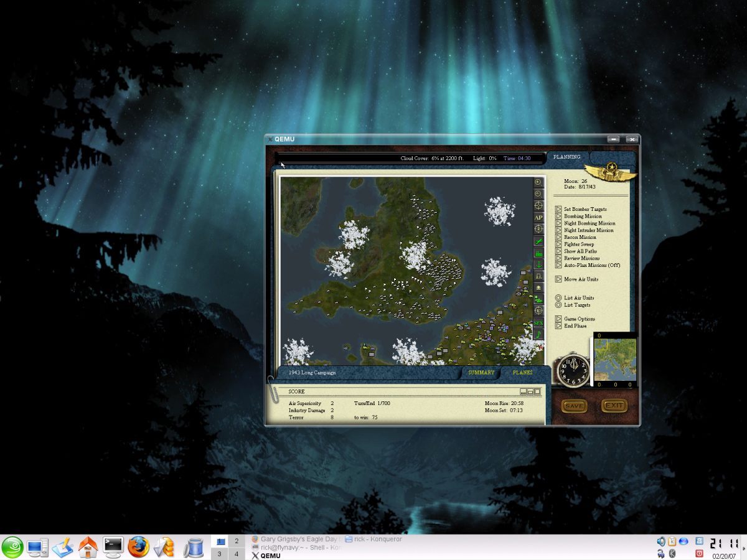Screen dimensions: 747x560
Task: Launch the Firefox browser icon
Action: pos(139,548)
